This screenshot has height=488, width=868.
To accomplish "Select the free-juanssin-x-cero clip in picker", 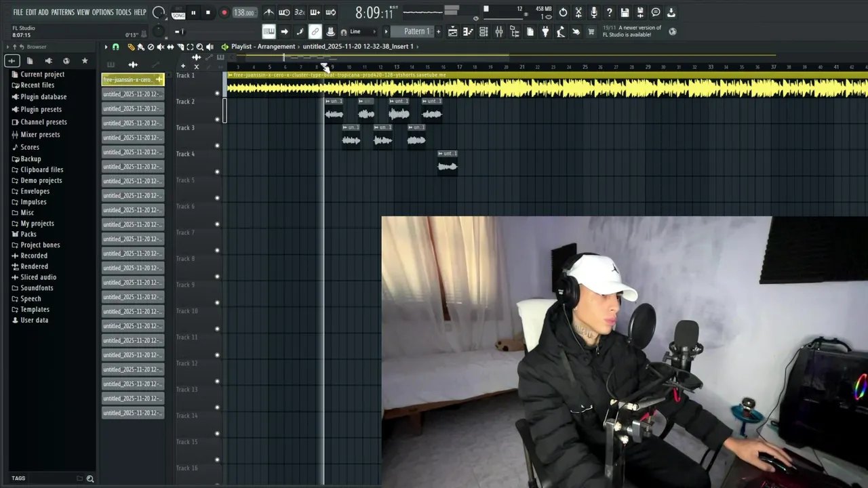I will pos(133,79).
